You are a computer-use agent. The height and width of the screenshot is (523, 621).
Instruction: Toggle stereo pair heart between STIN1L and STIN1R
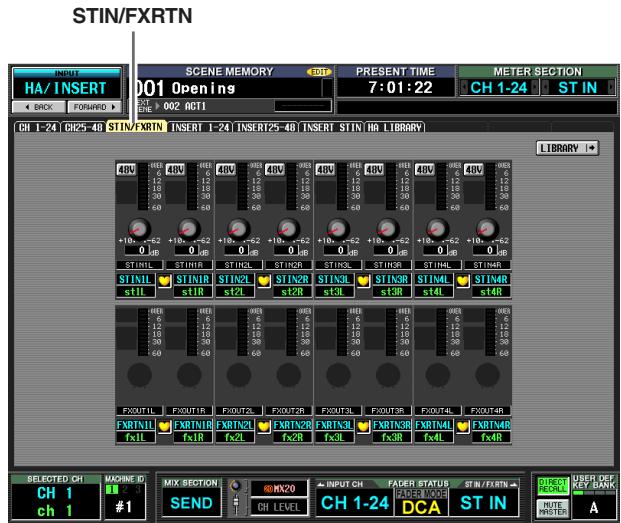click(x=164, y=281)
